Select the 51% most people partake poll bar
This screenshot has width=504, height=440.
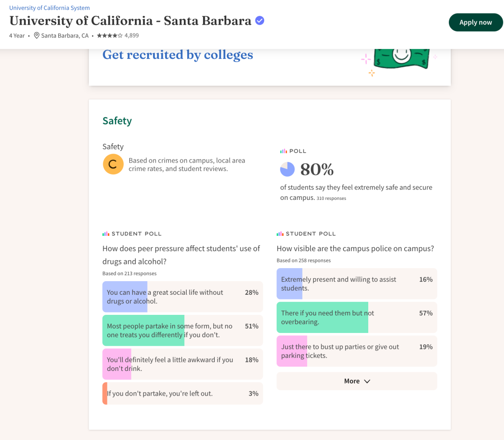pos(182,330)
